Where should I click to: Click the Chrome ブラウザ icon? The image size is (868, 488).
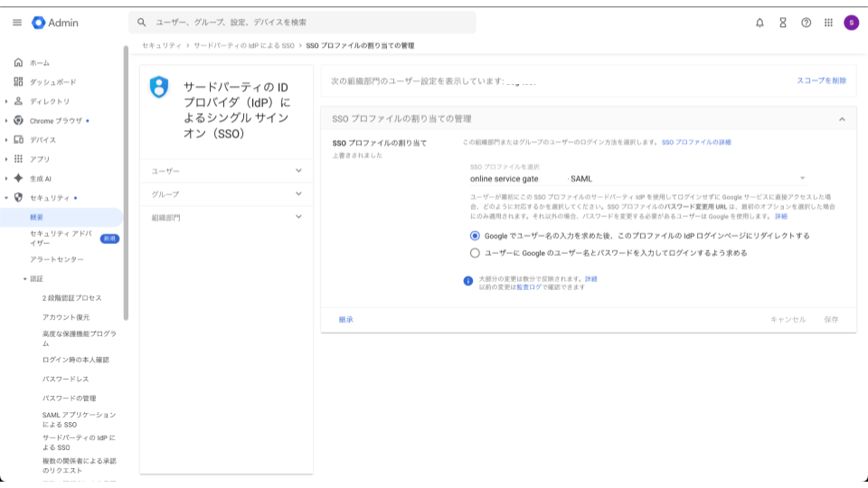click(18, 120)
